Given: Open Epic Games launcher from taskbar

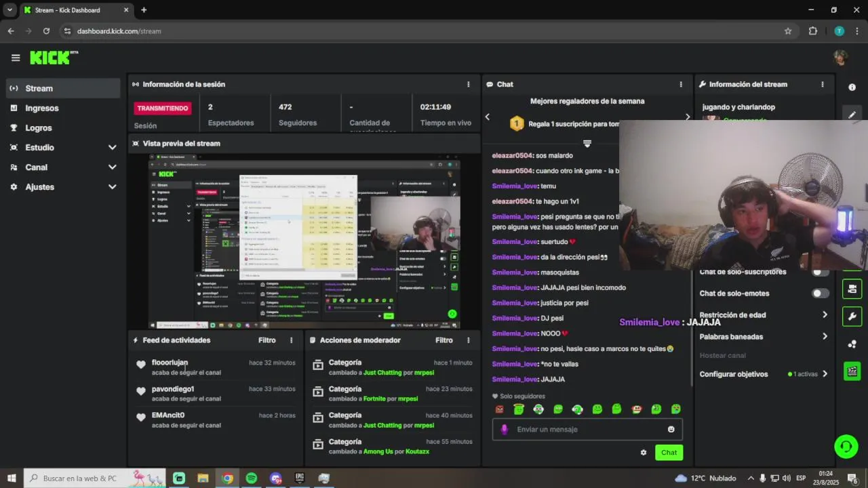Looking at the screenshot, I should (300, 478).
